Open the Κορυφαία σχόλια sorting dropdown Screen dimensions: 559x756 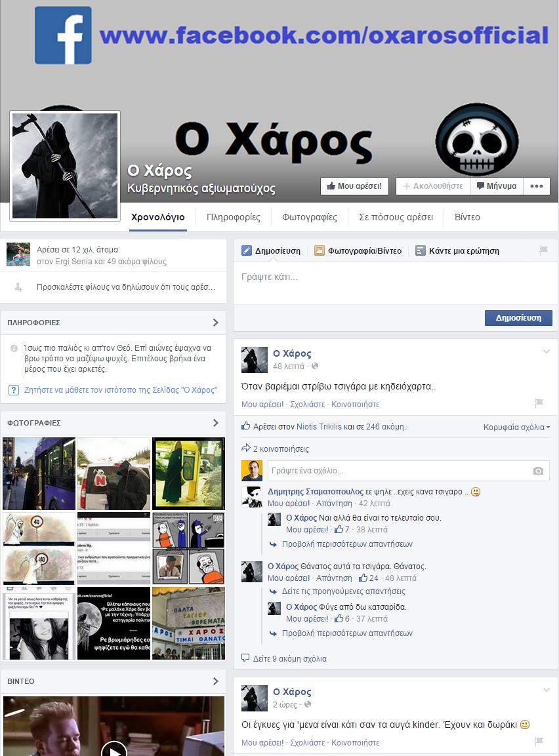[516, 428]
